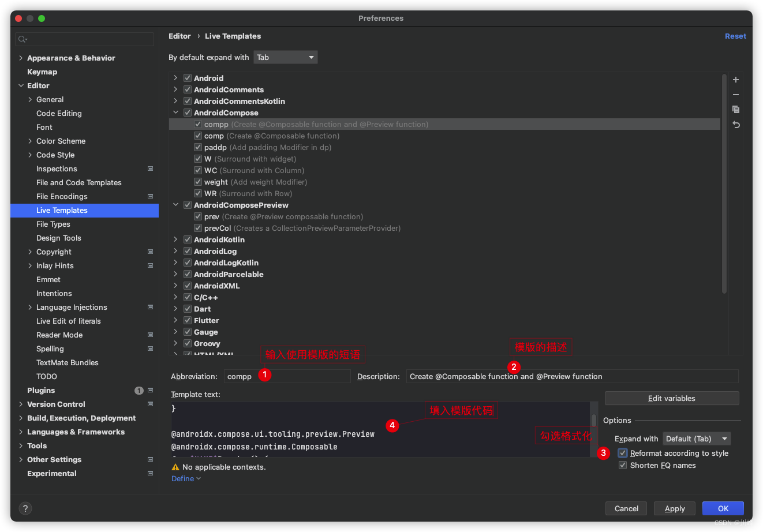Go to the Code Editing settings
This screenshot has height=532, width=763.
pos(59,113)
